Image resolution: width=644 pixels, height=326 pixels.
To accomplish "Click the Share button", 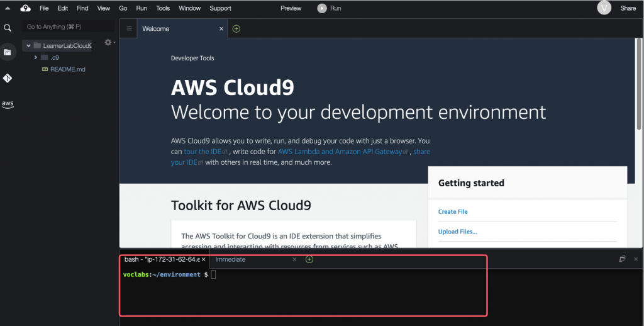I will pyautogui.click(x=628, y=8).
